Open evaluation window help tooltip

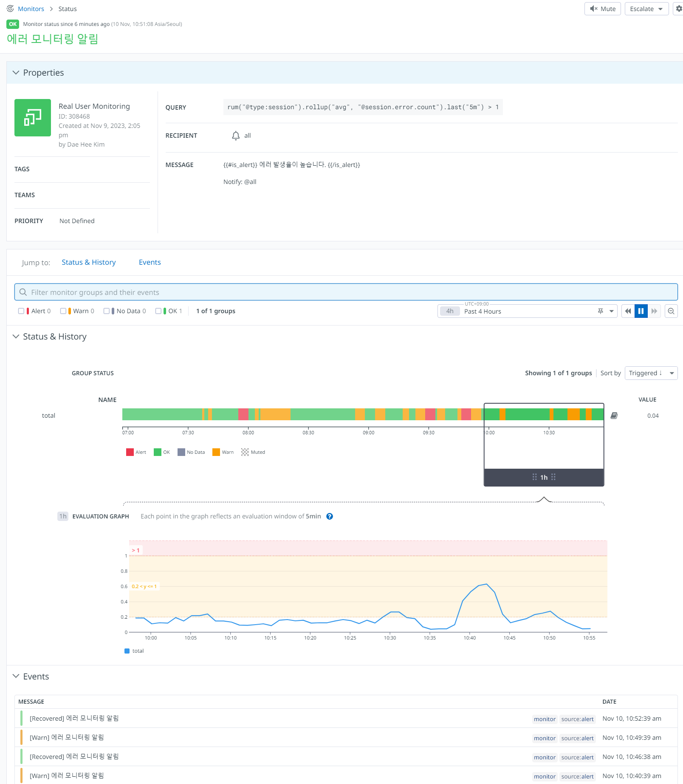pyautogui.click(x=330, y=516)
